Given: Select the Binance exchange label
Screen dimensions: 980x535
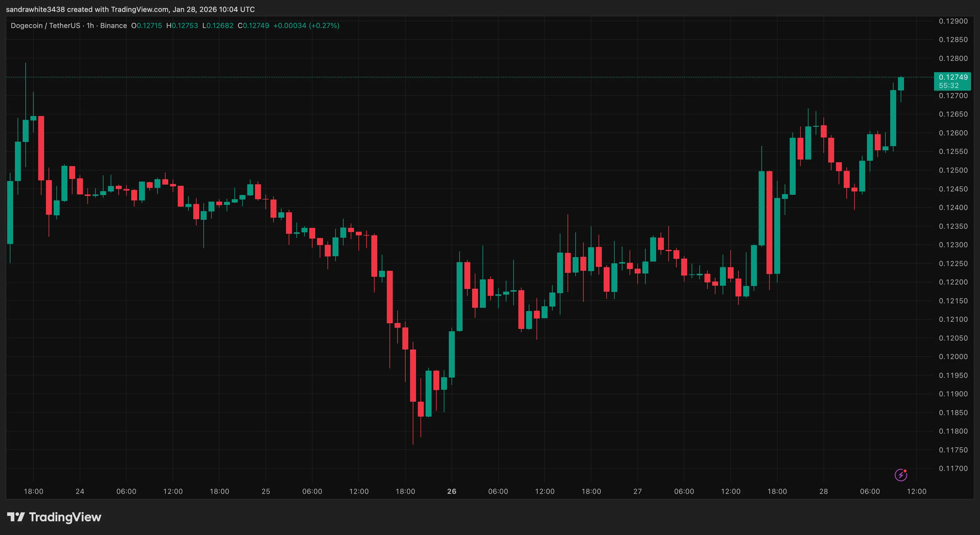Looking at the screenshot, I should [113, 25].
